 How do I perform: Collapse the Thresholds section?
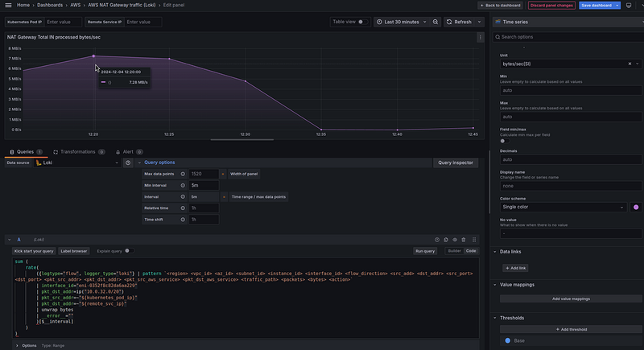[495, 318]
